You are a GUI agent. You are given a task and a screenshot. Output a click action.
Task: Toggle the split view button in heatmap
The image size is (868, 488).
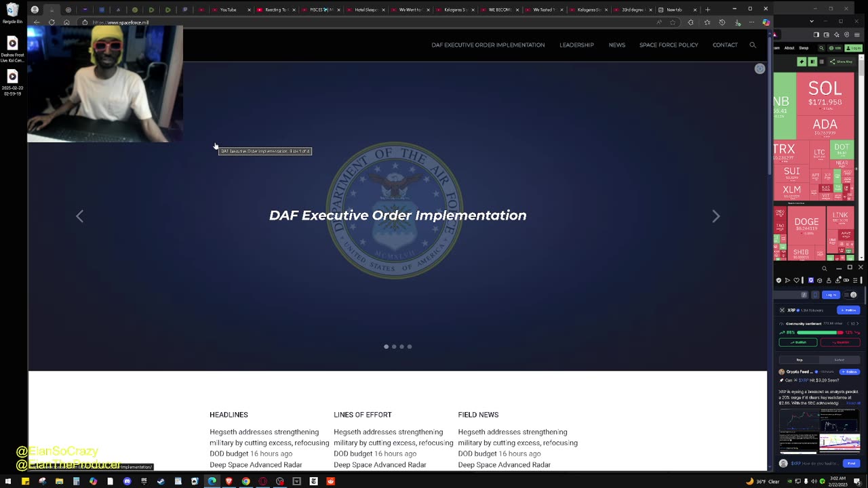coord(812,62)
